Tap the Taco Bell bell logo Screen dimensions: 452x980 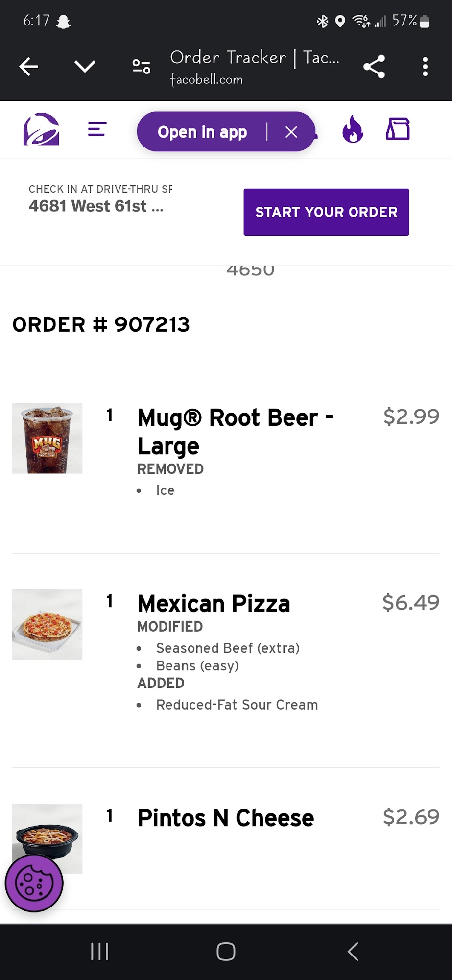tap(41, 130)
